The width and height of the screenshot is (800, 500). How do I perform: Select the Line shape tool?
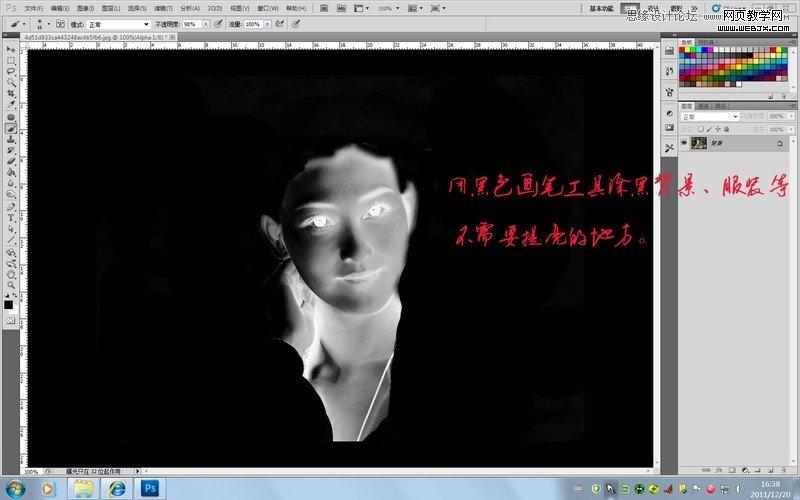(10, 240)
